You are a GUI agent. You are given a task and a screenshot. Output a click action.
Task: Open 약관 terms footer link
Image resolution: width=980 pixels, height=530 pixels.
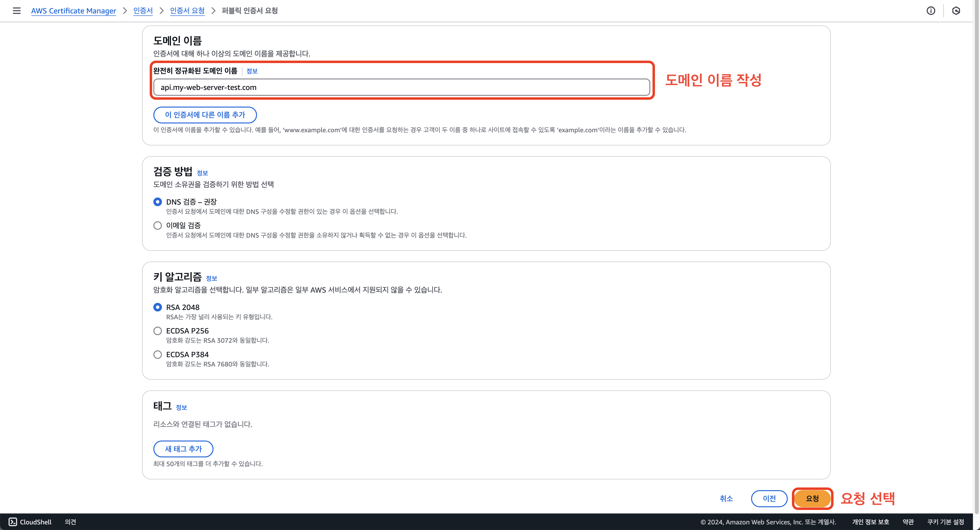click(908, 522)
